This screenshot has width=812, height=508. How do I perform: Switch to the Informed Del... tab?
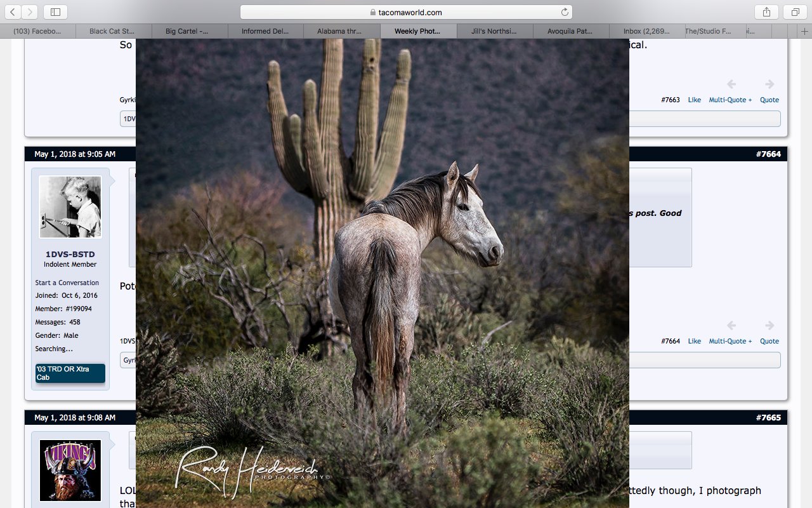point(266,31)
